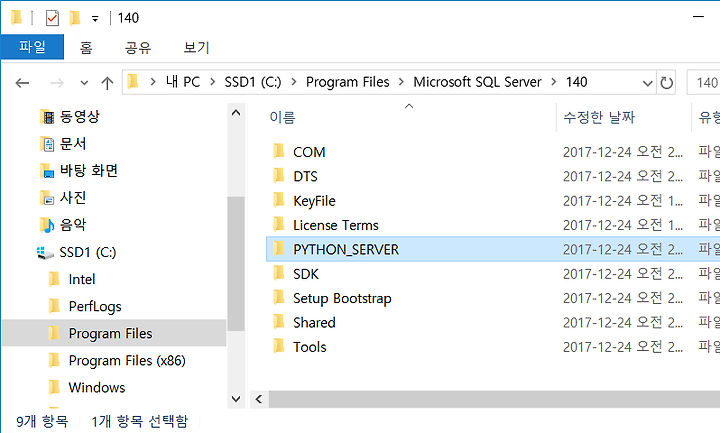This screenshot has height=433, width=720.
Task: Select 음악 in navigation pane
Action: (x=73, y=225)
